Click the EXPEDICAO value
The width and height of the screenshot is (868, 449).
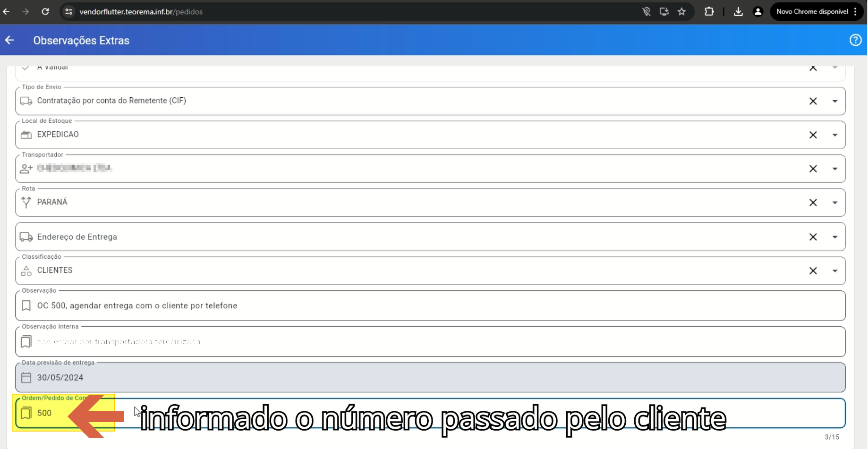click(58, 135)
